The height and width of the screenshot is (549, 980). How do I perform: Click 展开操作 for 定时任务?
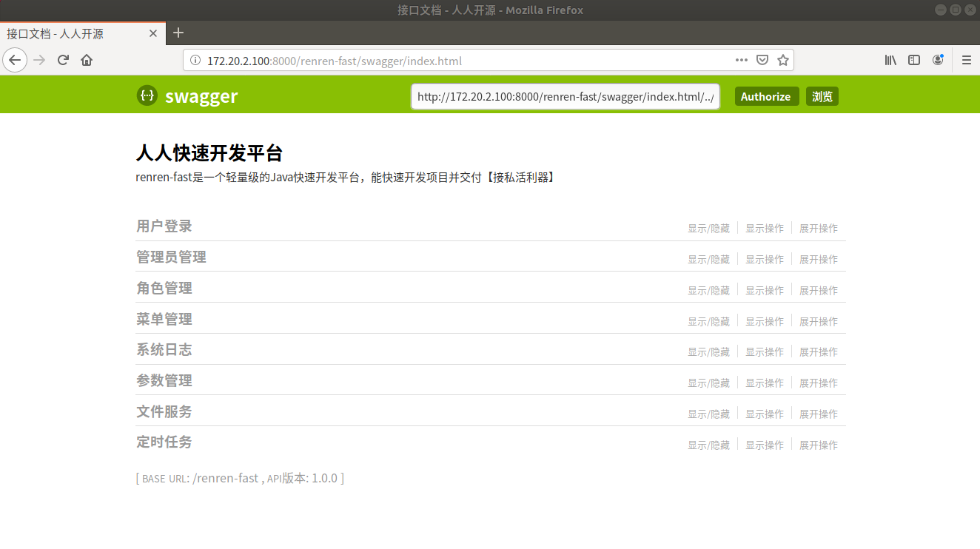(x=819, y=445)
